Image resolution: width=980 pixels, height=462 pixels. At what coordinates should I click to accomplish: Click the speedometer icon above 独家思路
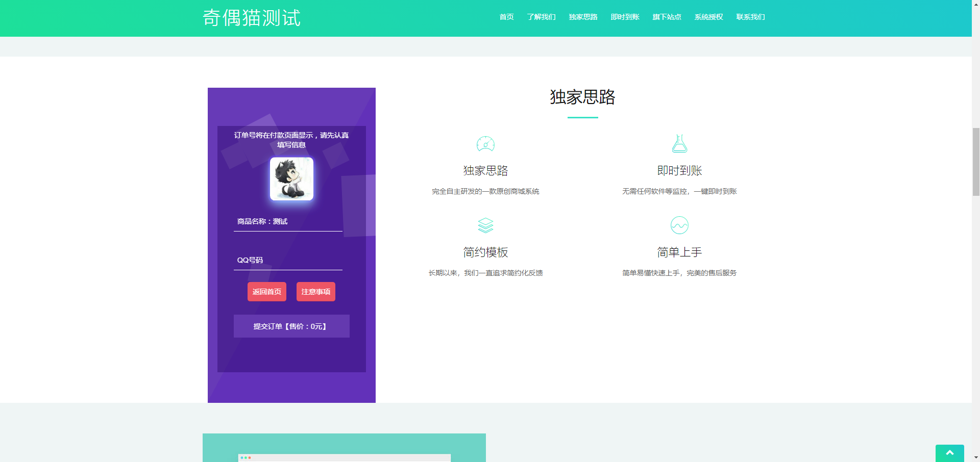click(x=485, y=144)
